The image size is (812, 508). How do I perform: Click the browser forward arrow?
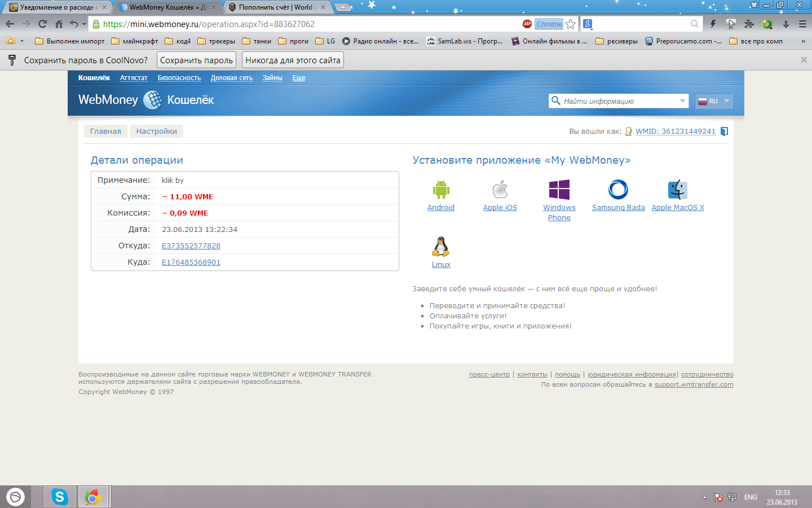(26, 24)
